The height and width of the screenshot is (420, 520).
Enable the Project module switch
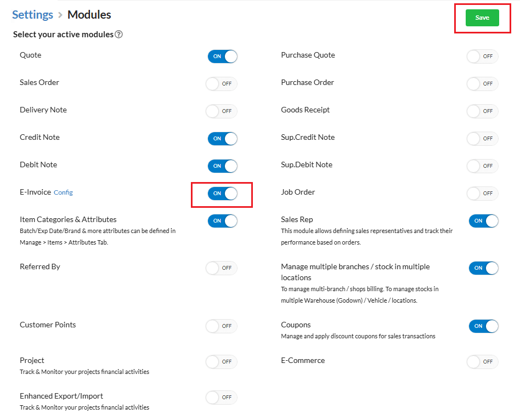222,361
